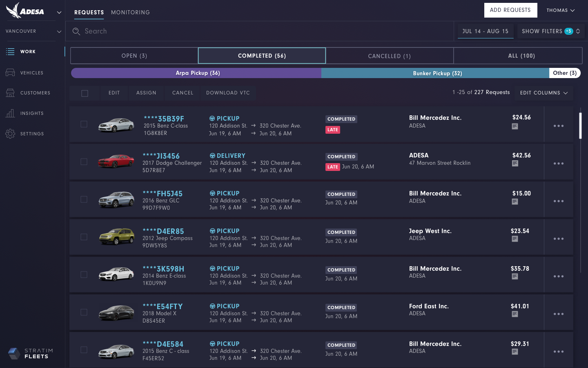The height and width of the screenshot is (368, 588).
Task: Click the LATE badge on ****35B39F row
Action: tap(333, 130)
